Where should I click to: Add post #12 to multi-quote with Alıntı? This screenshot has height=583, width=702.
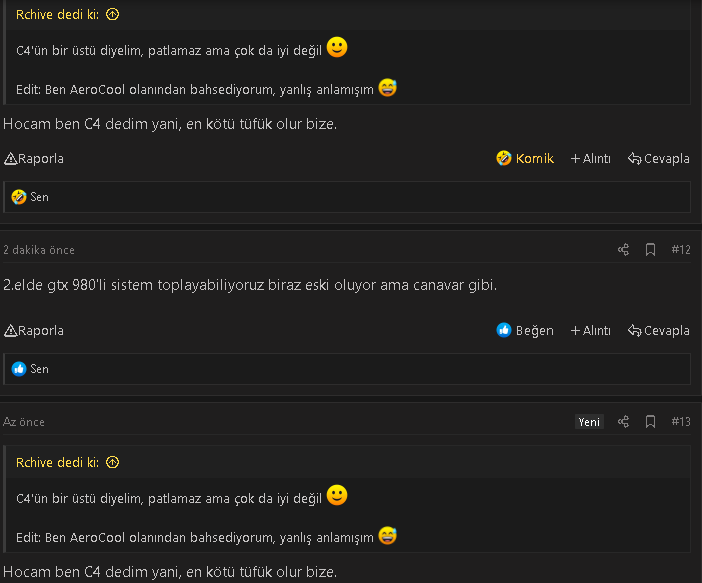pyautogui.click(x=590, y=330)
